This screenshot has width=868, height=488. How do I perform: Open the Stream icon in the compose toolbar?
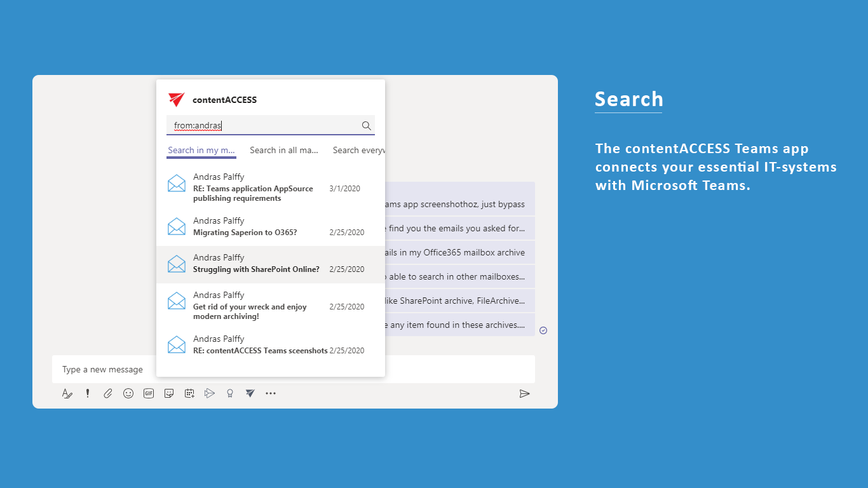coord(210,393)
